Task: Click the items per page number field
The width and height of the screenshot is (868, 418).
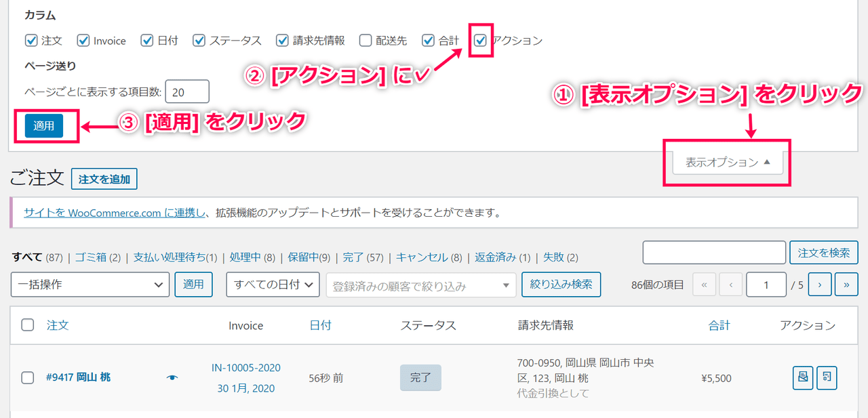Action: click(186, 91)
